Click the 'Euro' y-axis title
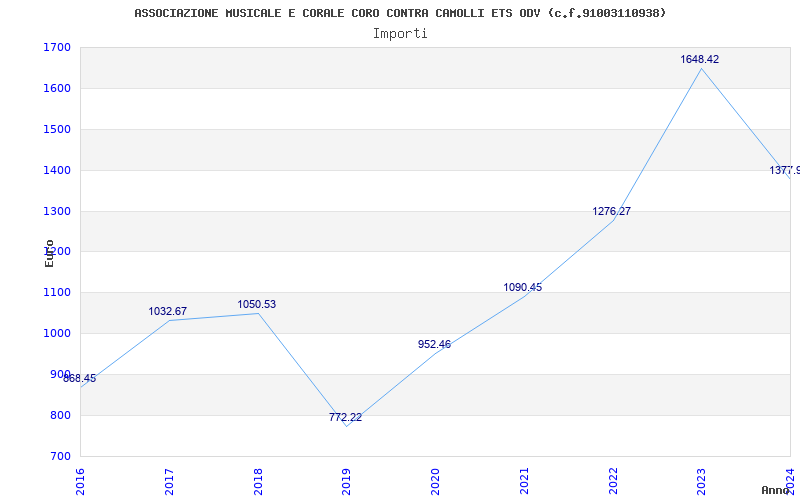Image resolution: width=800 pixels, height=500 pixels. (49, 254)
